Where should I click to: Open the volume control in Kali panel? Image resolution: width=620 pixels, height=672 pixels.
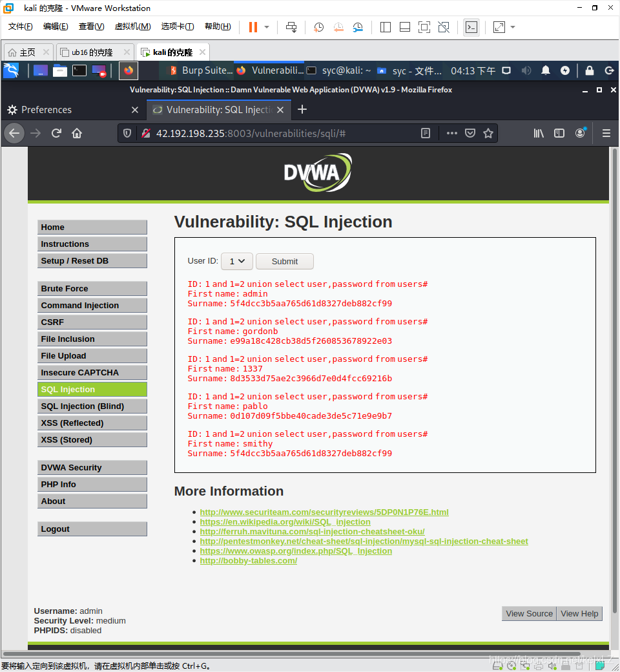click(526, 70)
